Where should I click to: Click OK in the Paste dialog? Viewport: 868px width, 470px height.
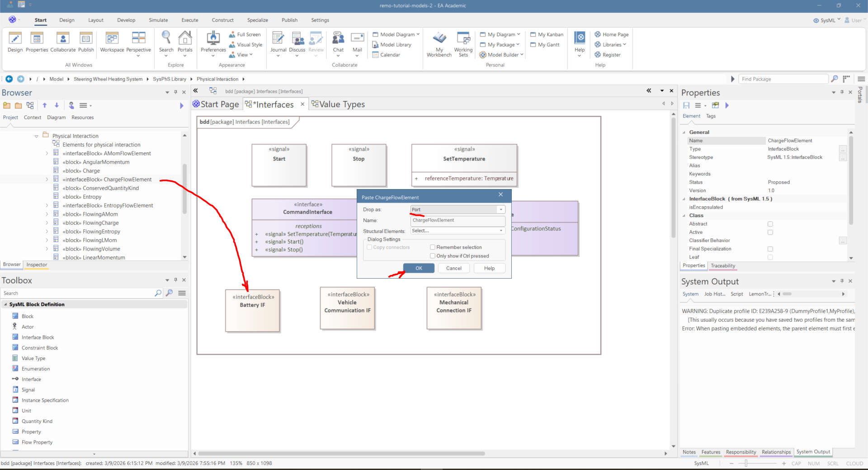click(419, 268)
